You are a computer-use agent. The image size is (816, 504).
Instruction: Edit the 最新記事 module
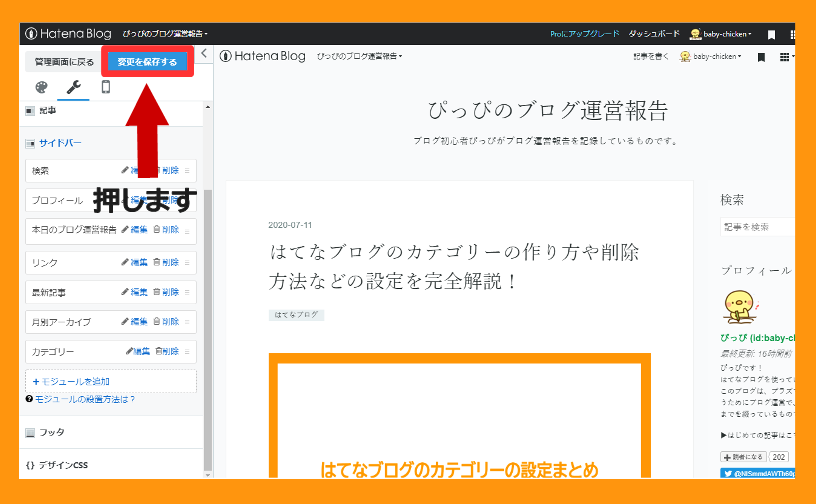point(134,292)
